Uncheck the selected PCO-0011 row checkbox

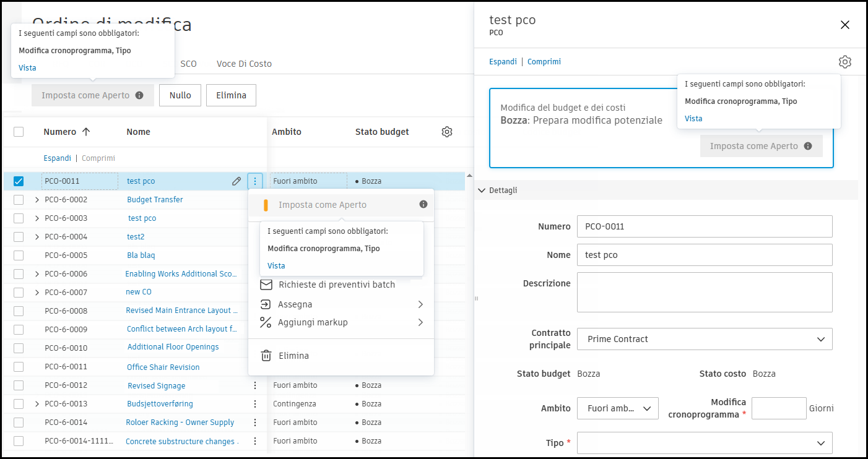pos(19,181)
